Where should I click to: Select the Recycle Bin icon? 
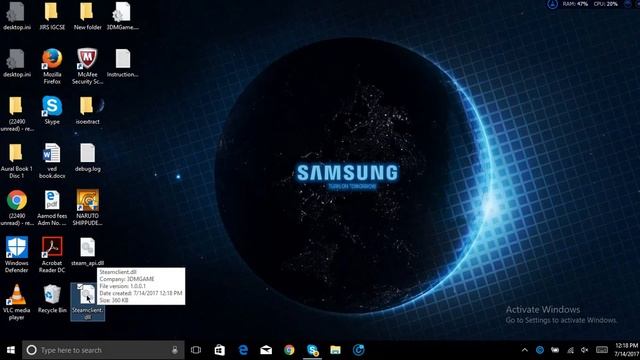pyautogui.click(x=52, y=299)
